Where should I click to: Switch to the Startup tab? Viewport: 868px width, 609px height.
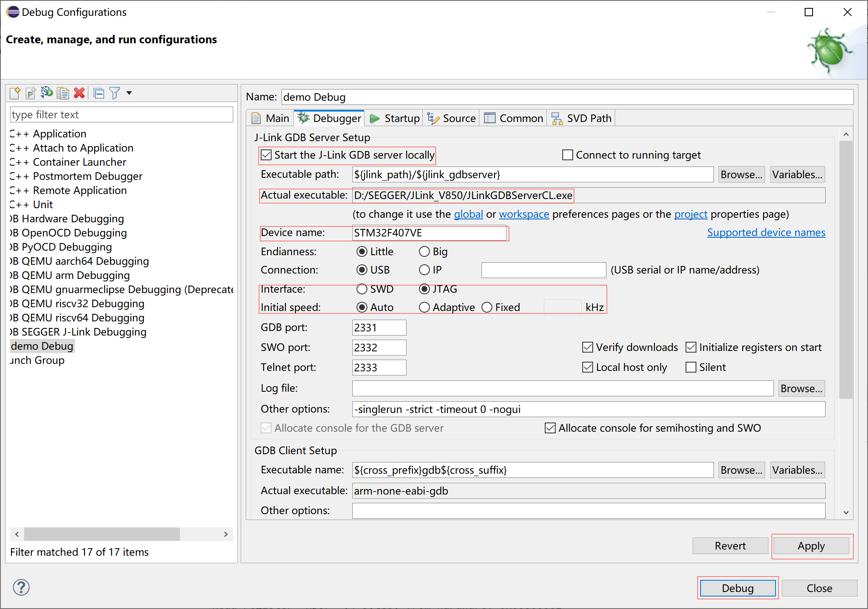point(395,118)
